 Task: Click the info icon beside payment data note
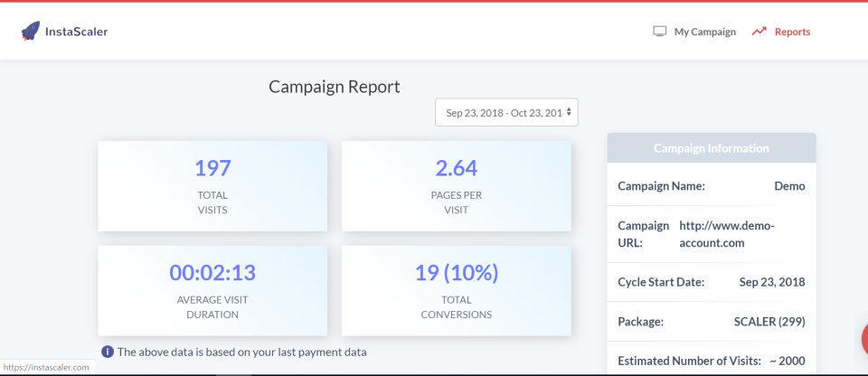108,352
